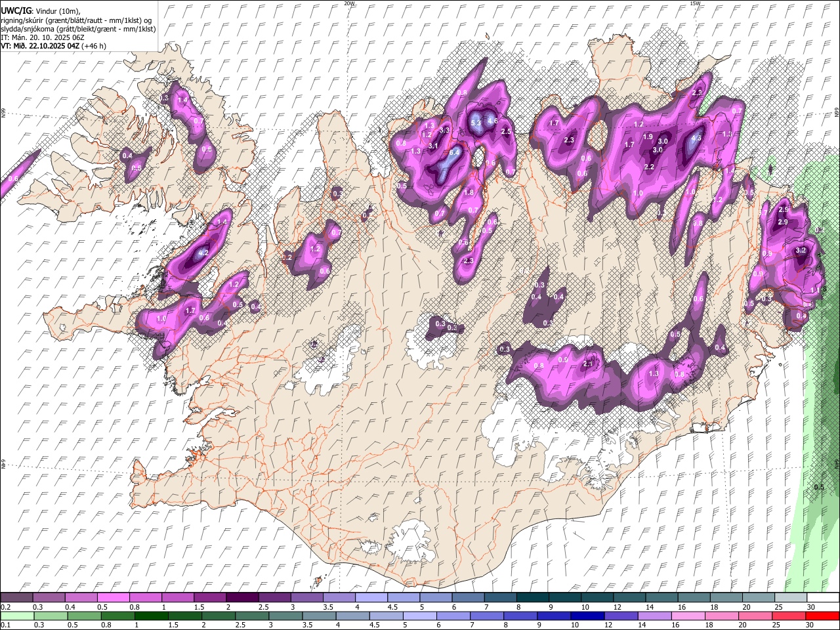Click the 5.3 snowfall value on map
The image size is (840, 630).
click(476, 123)
